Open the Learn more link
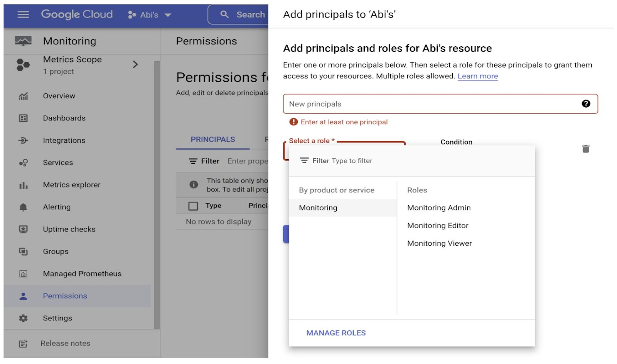 coord(477,76)
